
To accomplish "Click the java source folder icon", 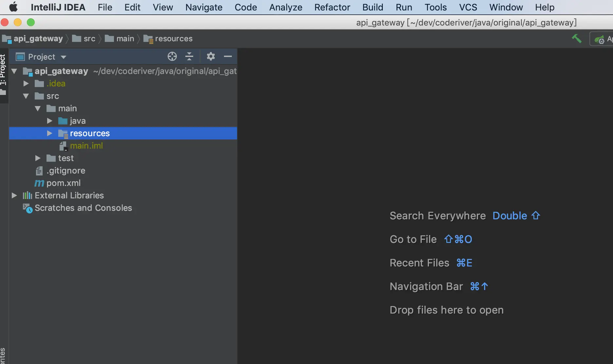I will click(x=63, y=121).
